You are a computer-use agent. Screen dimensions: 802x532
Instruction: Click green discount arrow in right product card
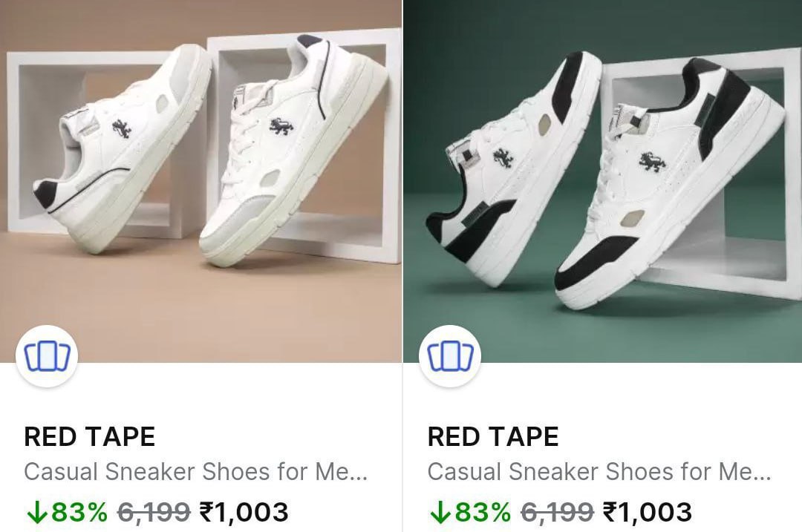pos(439,511)
